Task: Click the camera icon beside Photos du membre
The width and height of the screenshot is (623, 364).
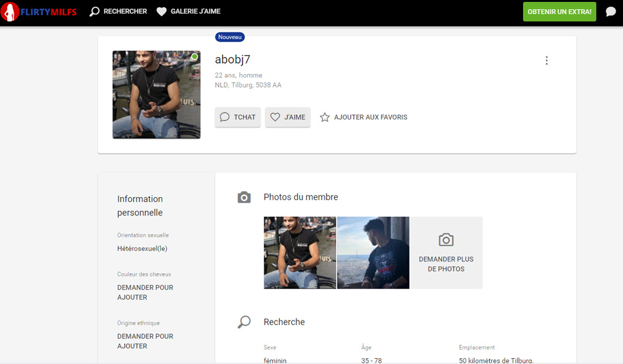Action: pos(244,197)
